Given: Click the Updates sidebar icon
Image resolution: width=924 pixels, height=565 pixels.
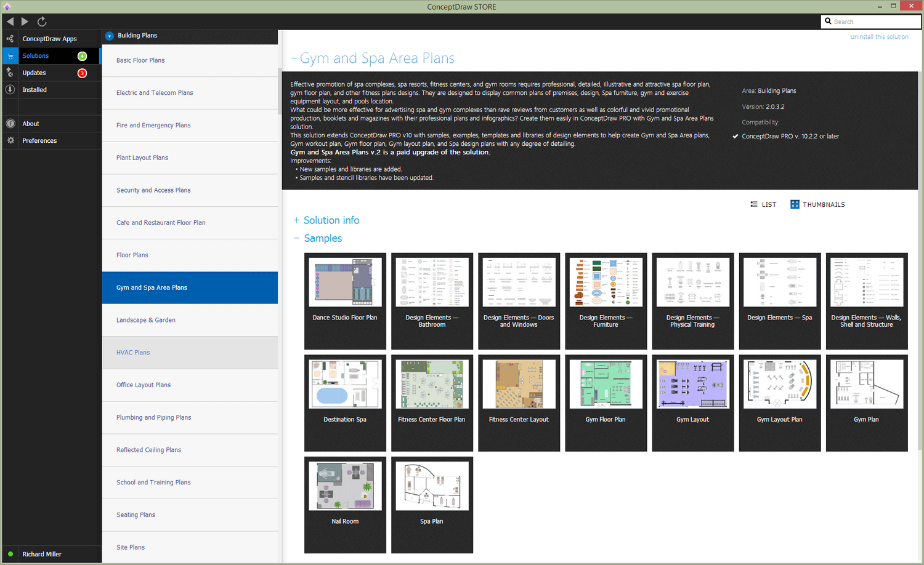Looking at the screenshot, I should pos(10,73).
